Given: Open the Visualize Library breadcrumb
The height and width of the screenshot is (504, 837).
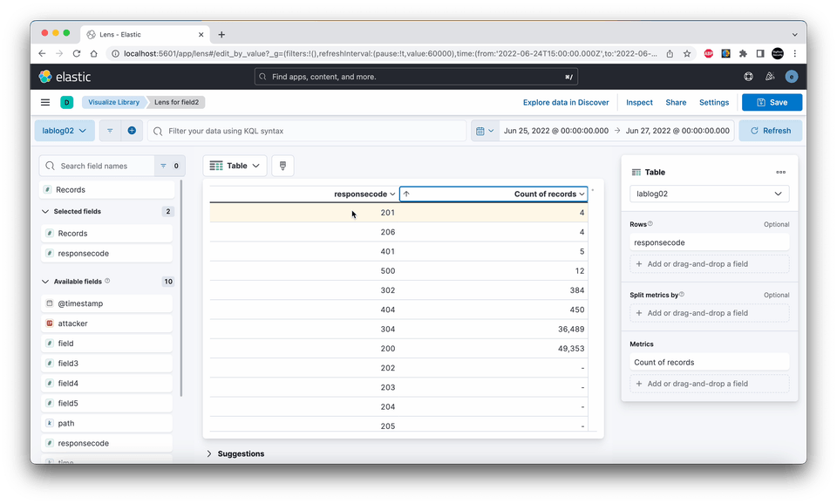Looking at the screenshot, I should point(113,102).
